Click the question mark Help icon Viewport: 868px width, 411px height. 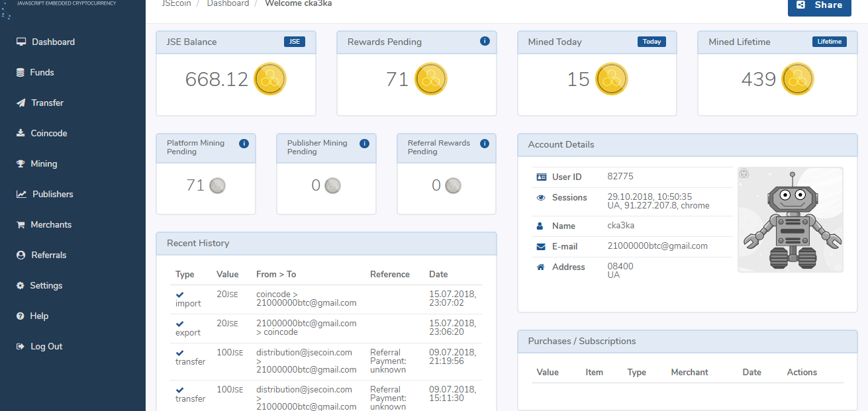[20, 316]
